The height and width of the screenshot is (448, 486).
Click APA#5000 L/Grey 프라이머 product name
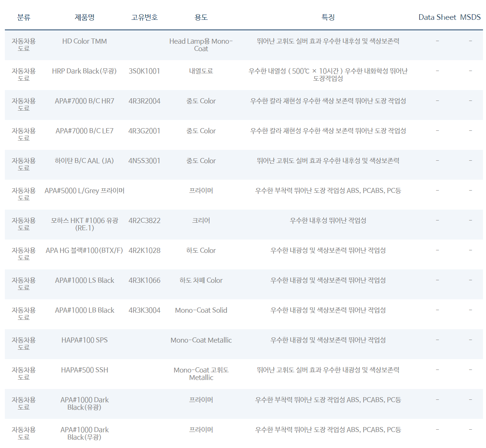84,191
